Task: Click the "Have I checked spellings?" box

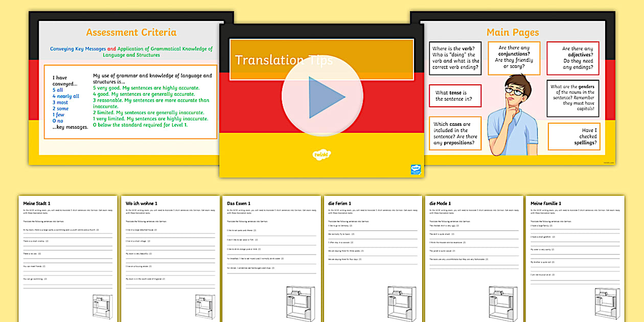Action: coord(574,136)
